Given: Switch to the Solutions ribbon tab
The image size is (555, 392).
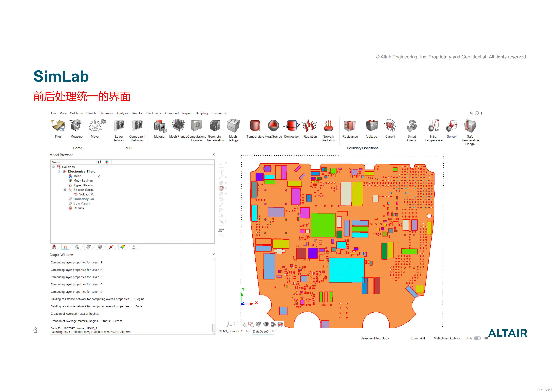Looking at the screenshot, I should click(x=76, y=113).
